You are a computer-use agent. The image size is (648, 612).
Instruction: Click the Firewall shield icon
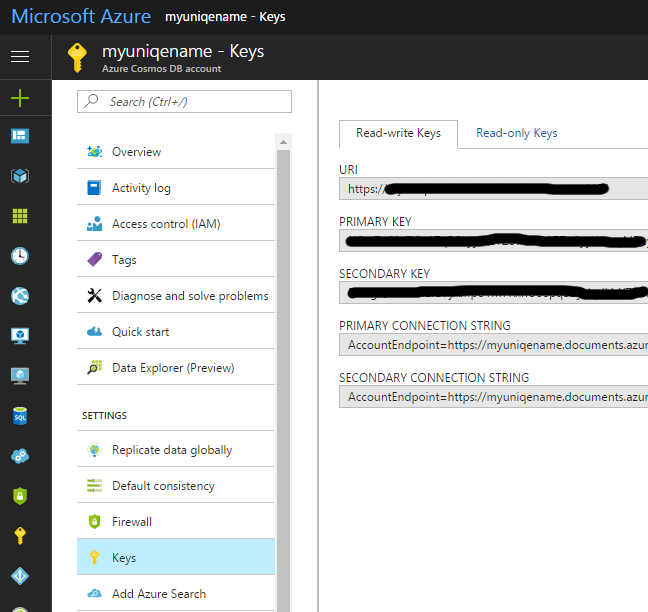(95, 522)
